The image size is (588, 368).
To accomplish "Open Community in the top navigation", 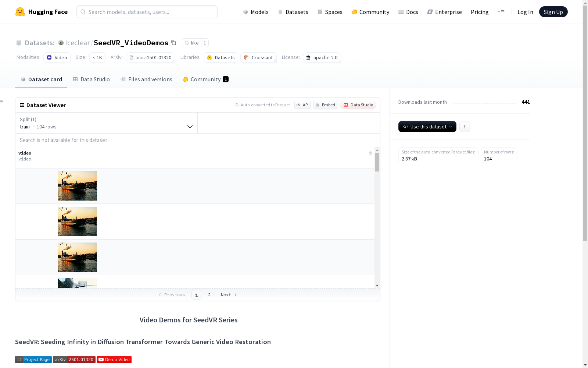I will [370, 12].
